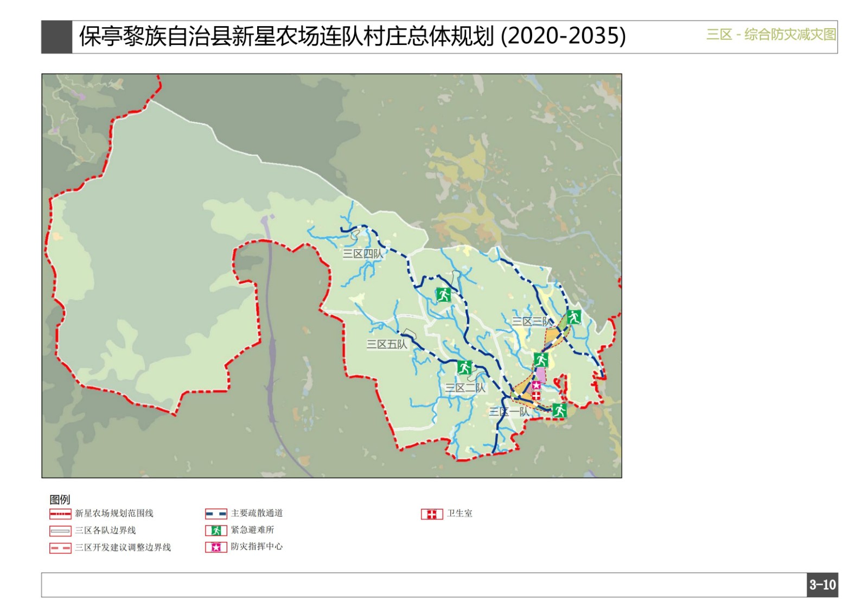Click the green shelter icon above 三区二队 label
The width and height of the screenshot is (868, 614).
click(464, 368)
